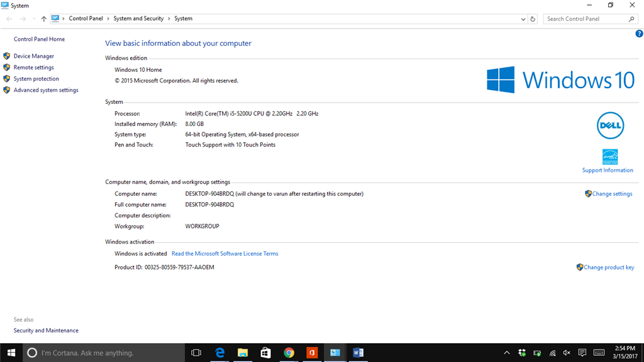This screenshot has width=644, height=362.
Task: Open System protection link
Action: click(x=36, y=79)
